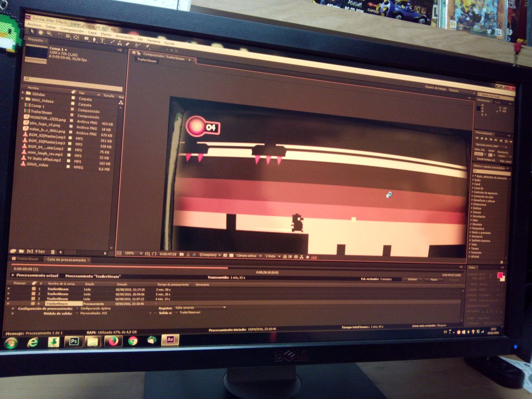Expand the Sólidas folder
This screenshot has height=399, width=532.
pyautogui.click(x=23, y=92)
